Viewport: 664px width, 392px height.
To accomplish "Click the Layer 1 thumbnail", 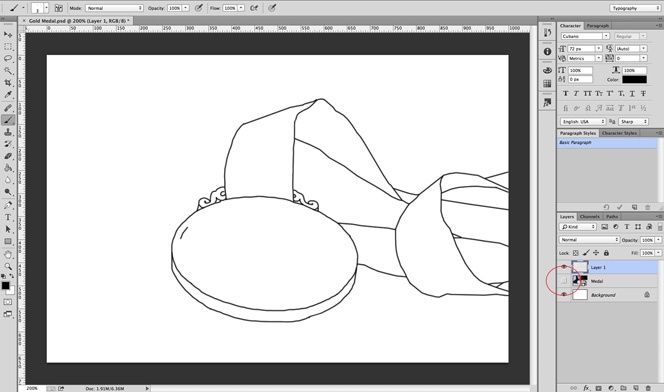I will [580, 267].
